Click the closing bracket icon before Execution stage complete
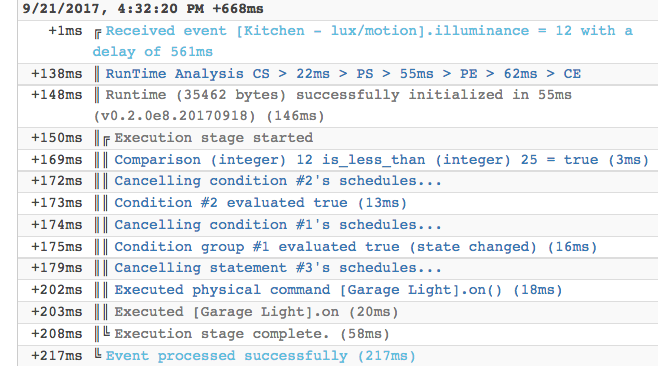 [x=107, y=332]
